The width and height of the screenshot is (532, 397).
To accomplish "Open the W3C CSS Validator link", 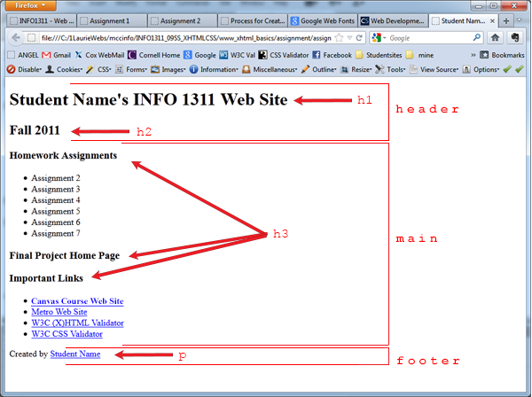I will tap(66, 334).
